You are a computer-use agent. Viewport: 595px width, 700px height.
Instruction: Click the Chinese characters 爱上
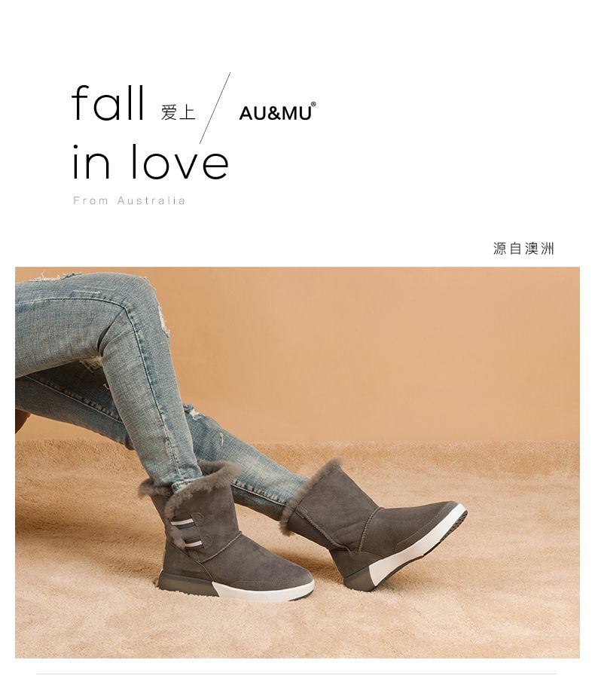(x=178, y=112)
